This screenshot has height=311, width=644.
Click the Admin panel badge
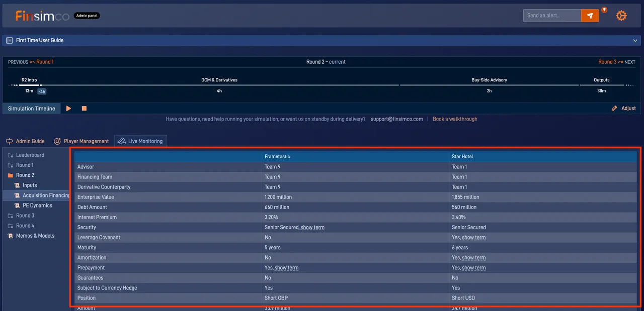coord(87,16)
